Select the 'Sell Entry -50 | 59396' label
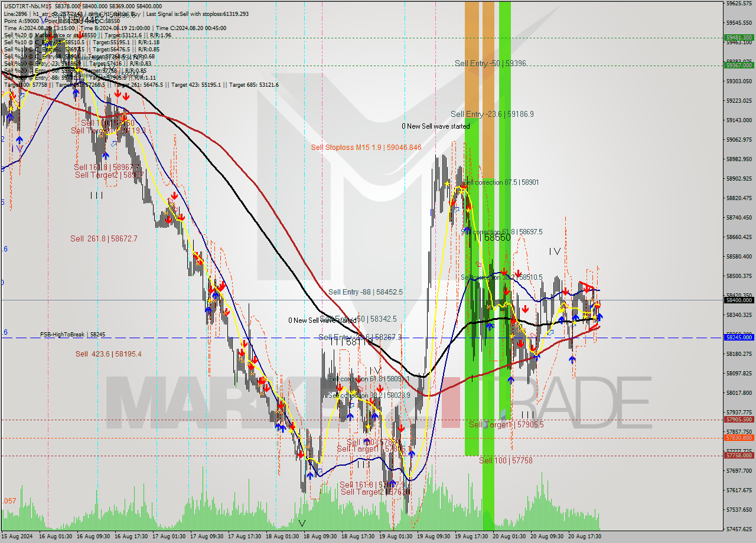Screen dimensions: 756x543 (490, 63)
